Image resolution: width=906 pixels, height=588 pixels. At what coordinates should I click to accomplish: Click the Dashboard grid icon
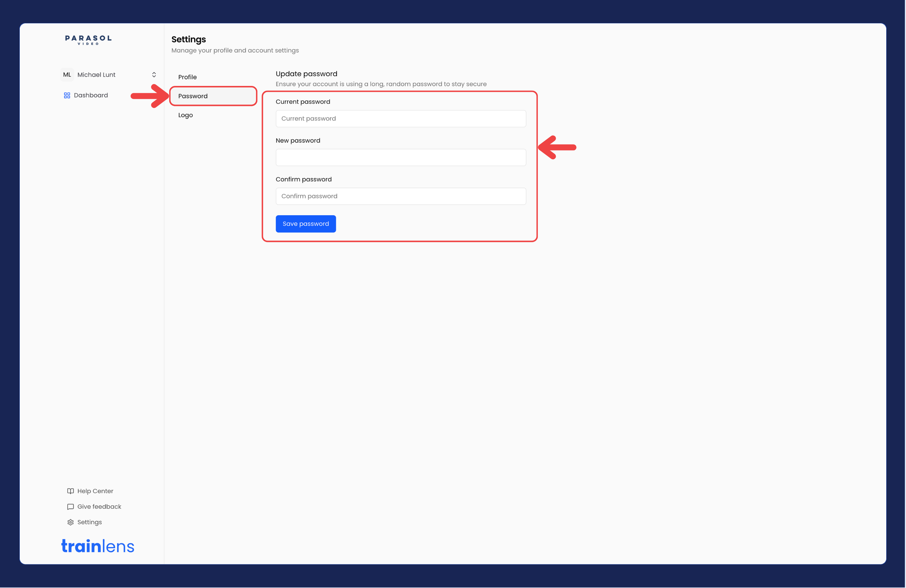(x=67, y=96)
